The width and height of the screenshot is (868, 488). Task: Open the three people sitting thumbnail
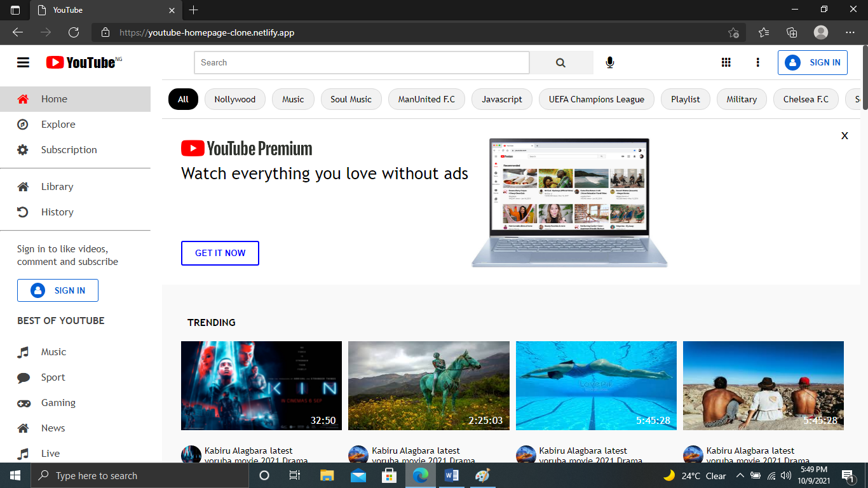pyautogui.click(x=763, y=386)
